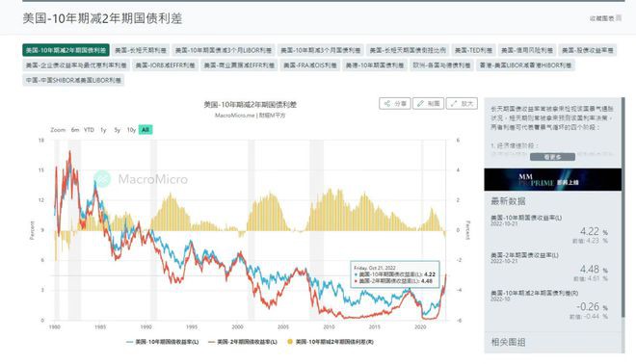The image size is (636, 364).
Task: Click the 制图 pencil edit button
Action: (x=428, y=104)
